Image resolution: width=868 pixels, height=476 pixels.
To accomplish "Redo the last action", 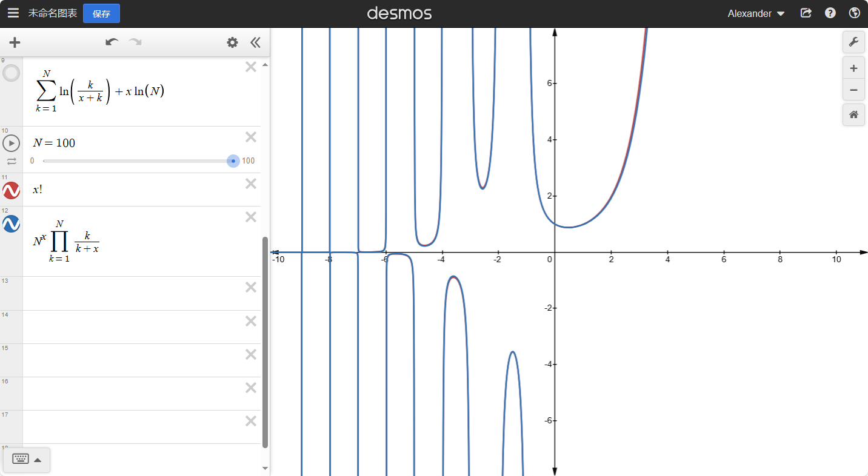I will tap(135, 42).
